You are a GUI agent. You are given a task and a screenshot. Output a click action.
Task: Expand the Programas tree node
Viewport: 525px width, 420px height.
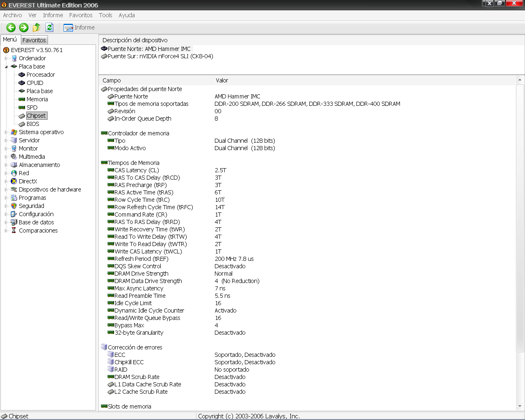(6, 198)
